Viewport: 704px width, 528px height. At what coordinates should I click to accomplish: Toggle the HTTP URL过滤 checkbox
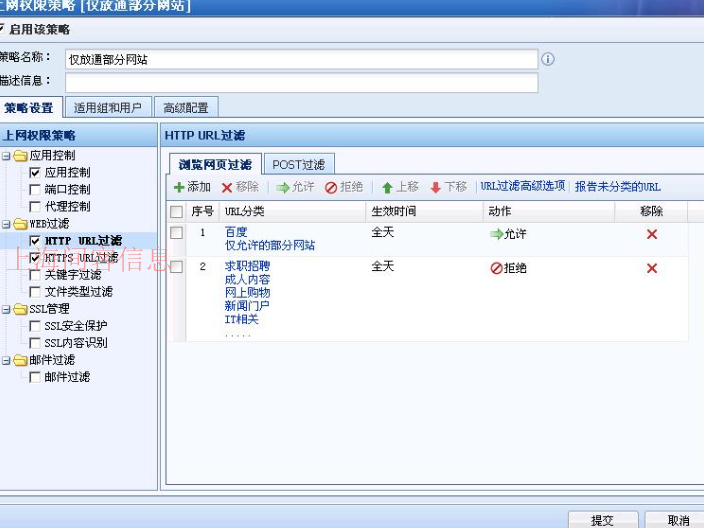(x=35, y=241)
